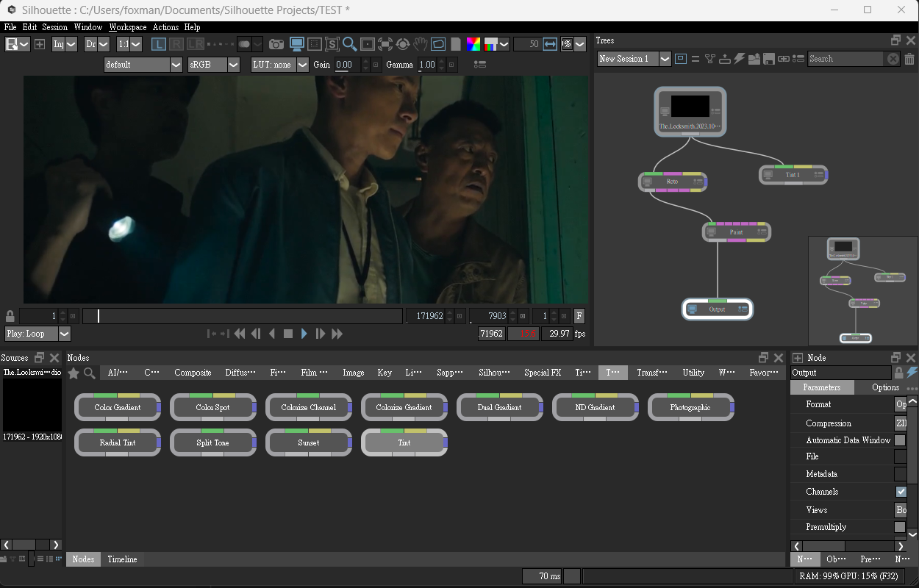The image size is (919, 588).
Task: Open the Session menu
Action: (55, 27)
